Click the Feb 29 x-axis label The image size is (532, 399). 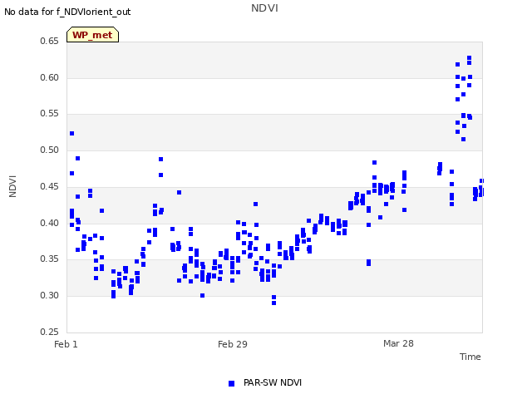(233, 344)
